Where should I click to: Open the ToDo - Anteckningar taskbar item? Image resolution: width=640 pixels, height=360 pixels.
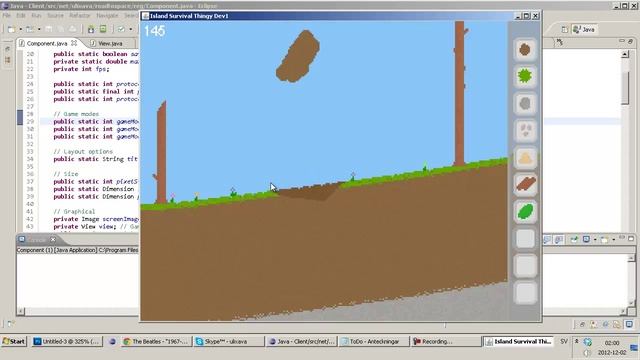[373, 341]
